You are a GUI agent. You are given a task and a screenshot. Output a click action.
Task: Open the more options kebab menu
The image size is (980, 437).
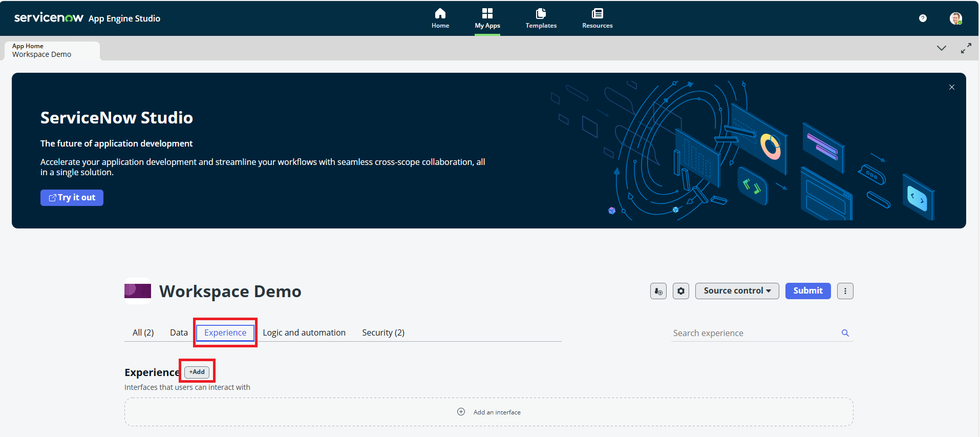(845, 291)
